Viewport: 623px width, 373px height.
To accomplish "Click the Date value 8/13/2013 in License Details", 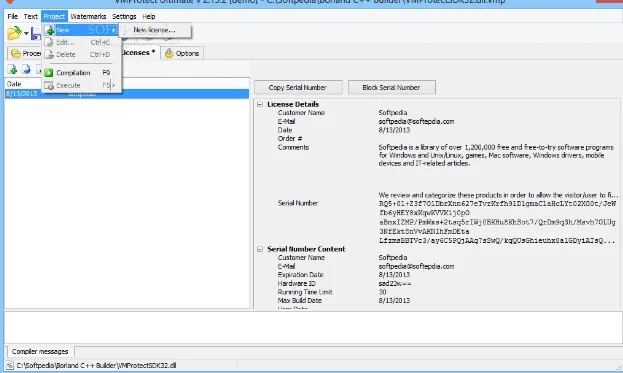I will point(394,130).
